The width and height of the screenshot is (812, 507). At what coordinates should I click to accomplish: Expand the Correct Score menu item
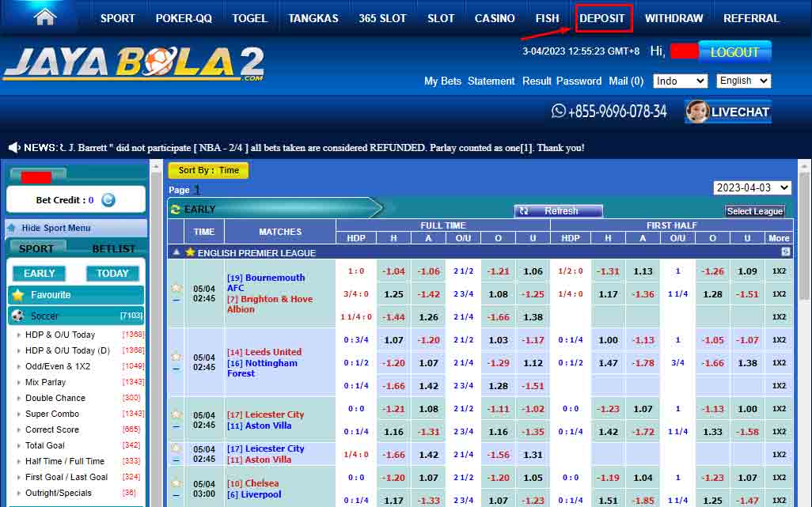coord(52,430)
